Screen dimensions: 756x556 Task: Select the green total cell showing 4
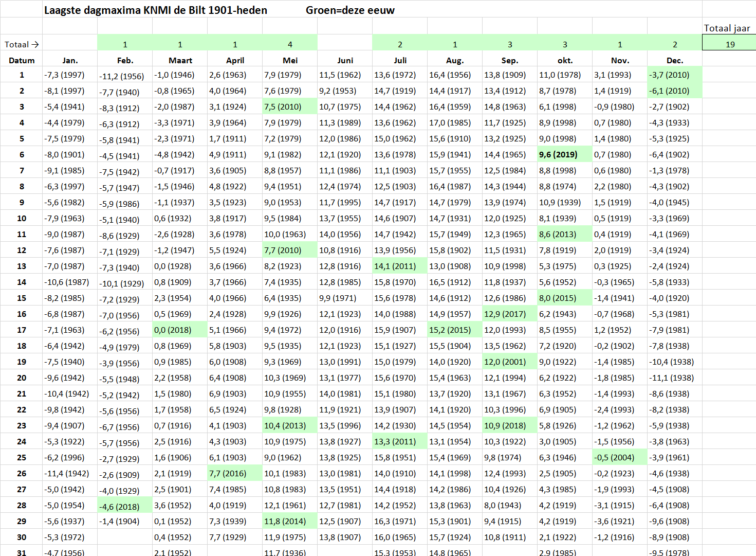pyautogui.click(x=290, y=43)
